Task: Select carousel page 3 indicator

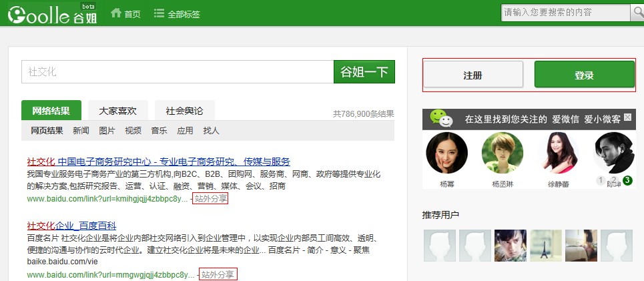Action: pyautogui.click(x=627, y=181)
